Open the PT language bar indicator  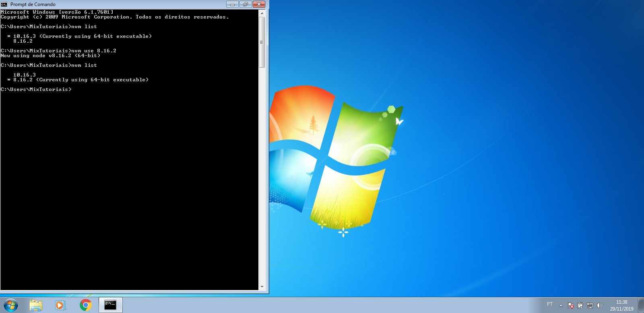point(550,304)
